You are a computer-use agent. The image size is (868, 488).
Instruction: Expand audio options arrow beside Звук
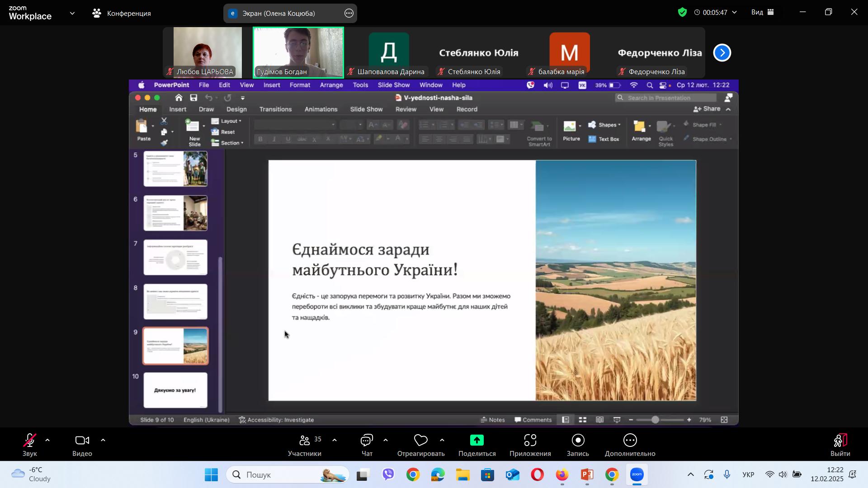click(x=47, y=440)
